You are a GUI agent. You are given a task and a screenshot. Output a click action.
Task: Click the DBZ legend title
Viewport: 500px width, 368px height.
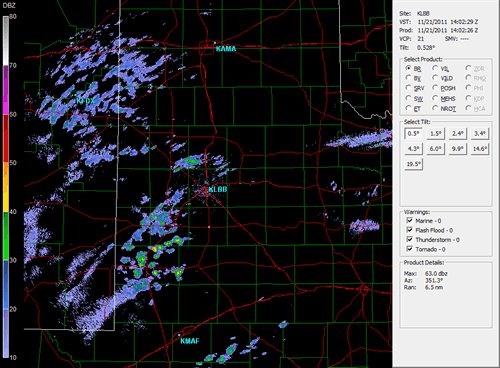point(9,6)
